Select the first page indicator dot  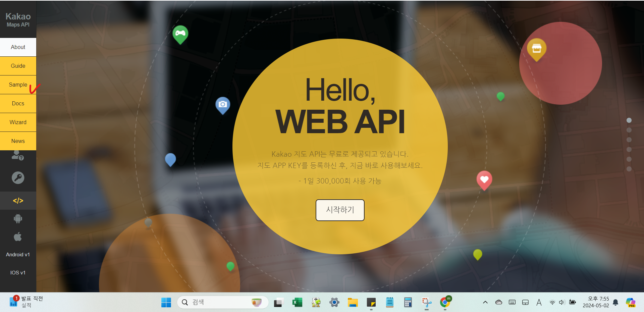(629, 120)
